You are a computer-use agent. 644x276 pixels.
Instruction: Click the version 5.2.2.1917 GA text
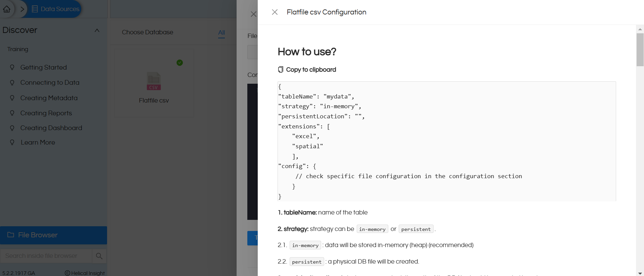point(19,273)
